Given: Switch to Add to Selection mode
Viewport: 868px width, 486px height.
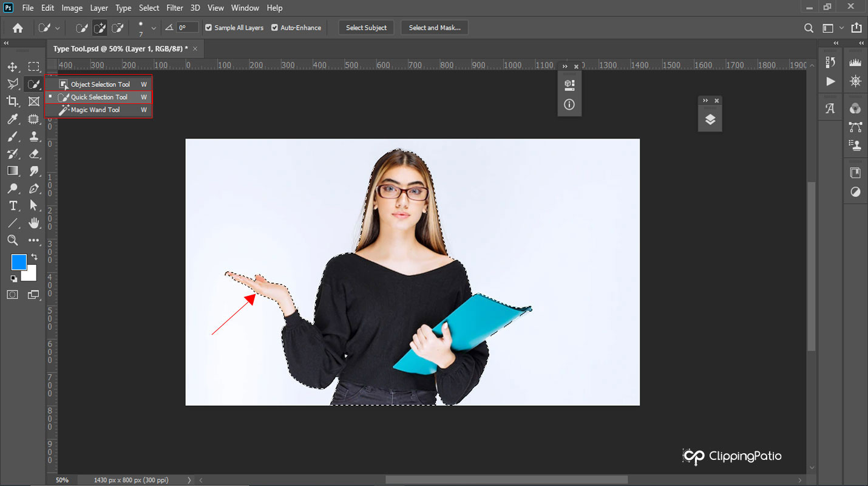Looking at the screenshot, I should 100,28.
